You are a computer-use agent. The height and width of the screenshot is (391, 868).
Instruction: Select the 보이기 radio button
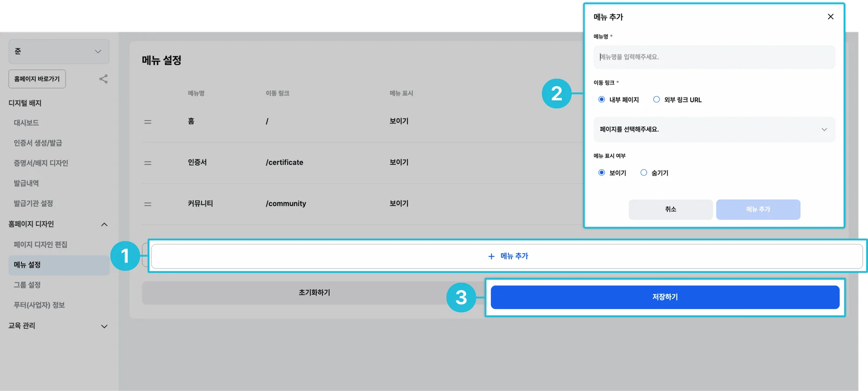click(602, 173)
